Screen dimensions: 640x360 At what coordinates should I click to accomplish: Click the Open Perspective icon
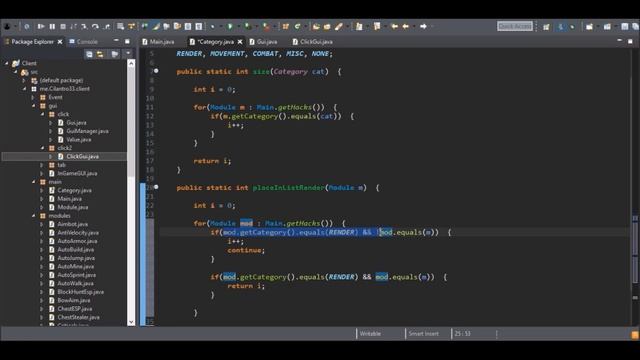(x=546, y=27)
